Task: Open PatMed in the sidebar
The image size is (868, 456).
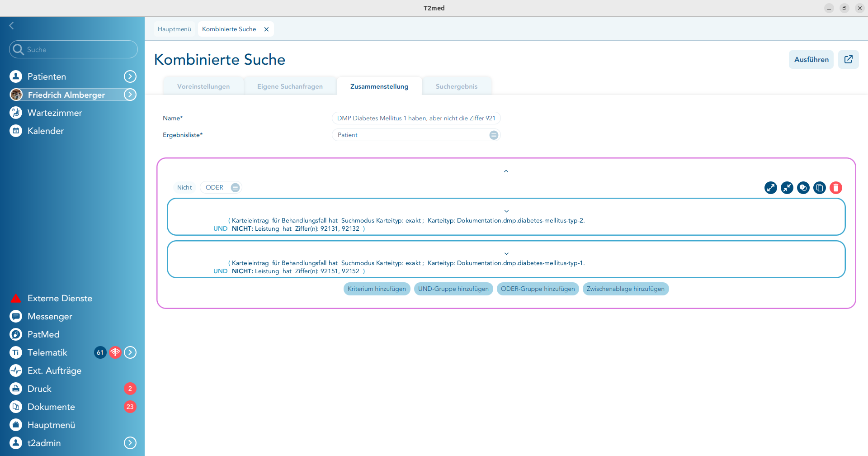Action: (43, 334)
